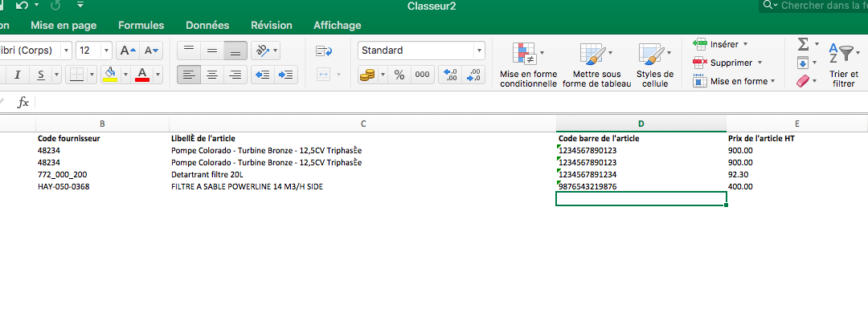Open the Révision tab
The image size is (868, 321).
(272, 26)
